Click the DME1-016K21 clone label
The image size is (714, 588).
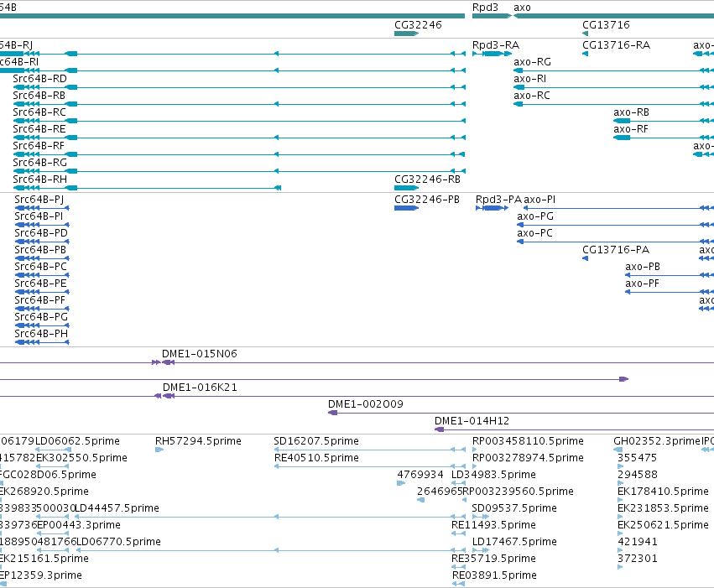[x=200, y=388]
